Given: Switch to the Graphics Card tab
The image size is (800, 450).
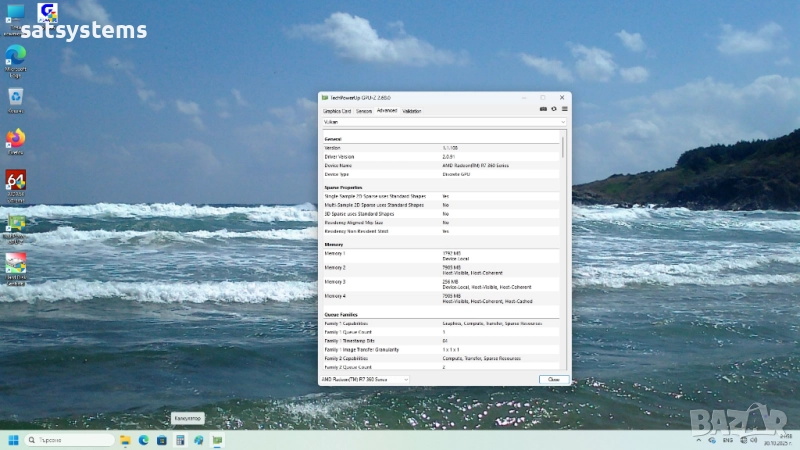Looking at the screenshot, I should (x=337, y=110).
